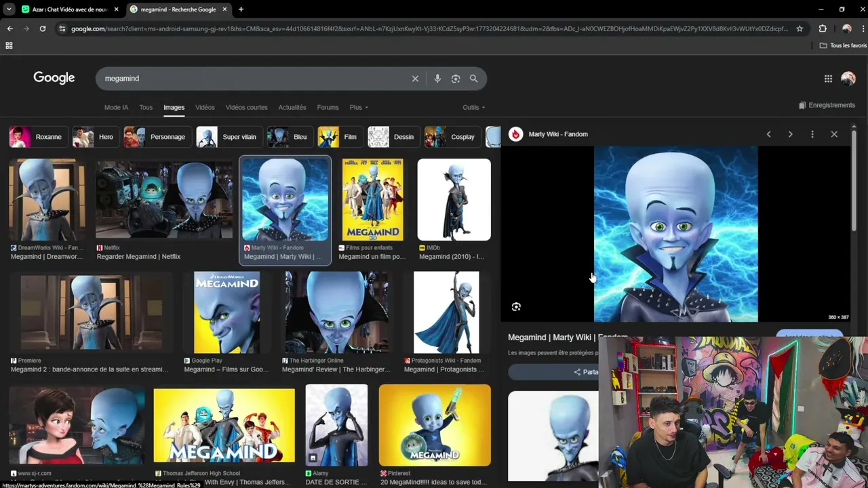Viewport: 868px width, 488px height.
Task: Open the IMDb Megamind (2010) thumbnail
Action: tap(454, 200)
